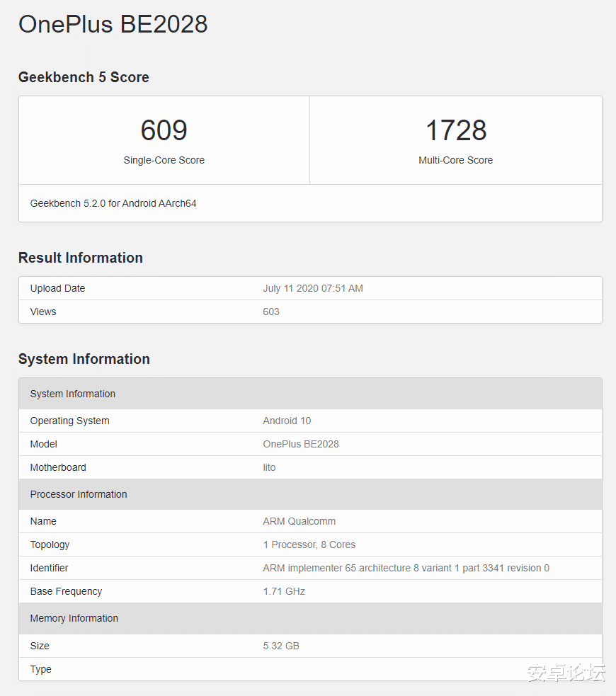The width and height of the screenshot is (616, 696).
Task: Click the Topology label
Action: tap(50, 544)
